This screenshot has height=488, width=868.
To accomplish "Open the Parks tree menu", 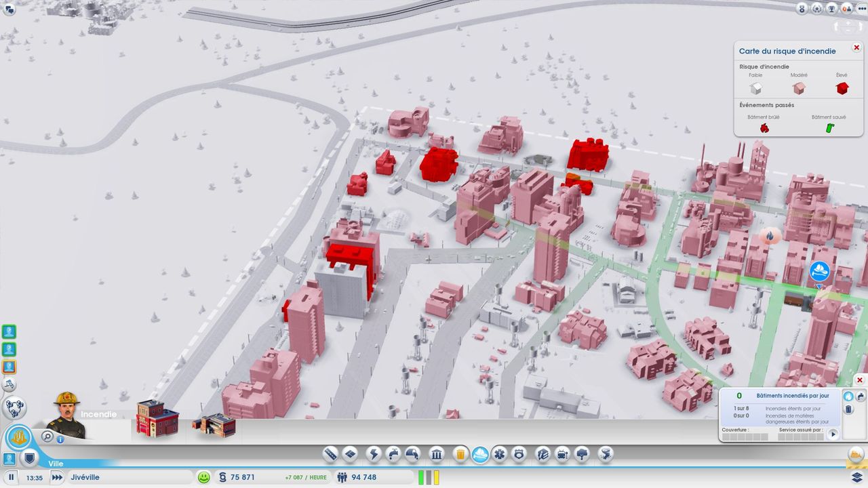I will [x=582, y=454].
